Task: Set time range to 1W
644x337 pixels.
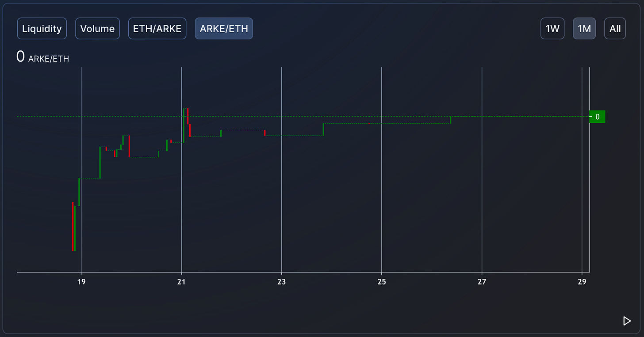Action: pos(552,29)
